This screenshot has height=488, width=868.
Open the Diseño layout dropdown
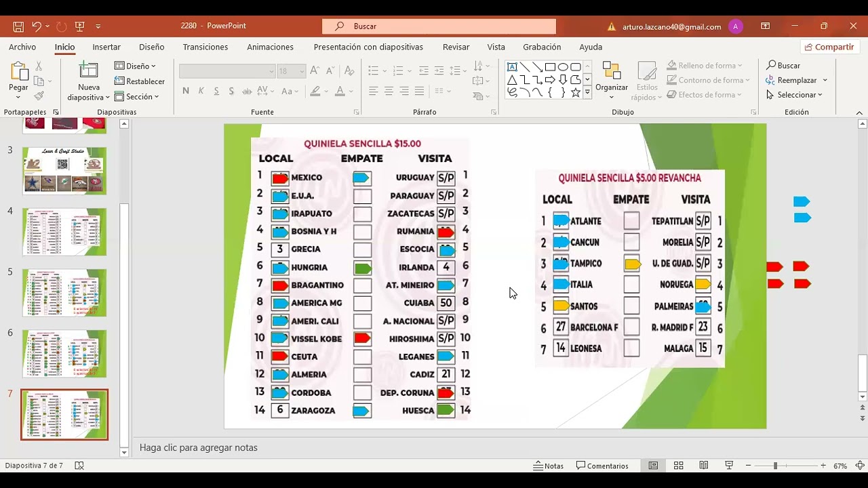(135, 66)
